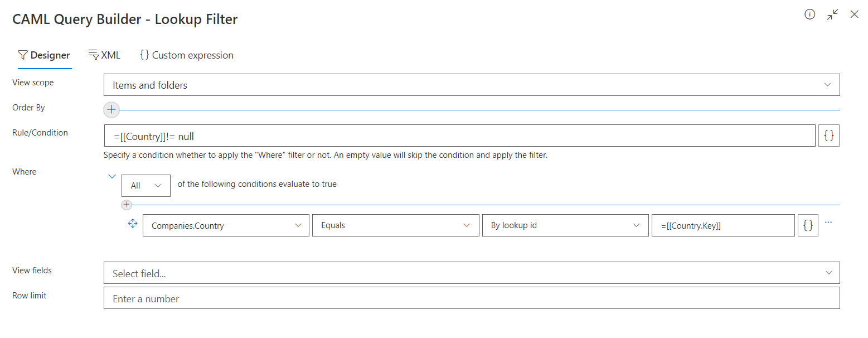Switch to the XML tab
Viewport: 868px width, 338px height.
(104, 55)
